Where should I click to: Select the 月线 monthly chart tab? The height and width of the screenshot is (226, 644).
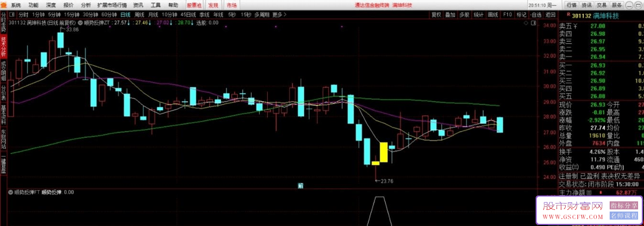pos(153,14)
